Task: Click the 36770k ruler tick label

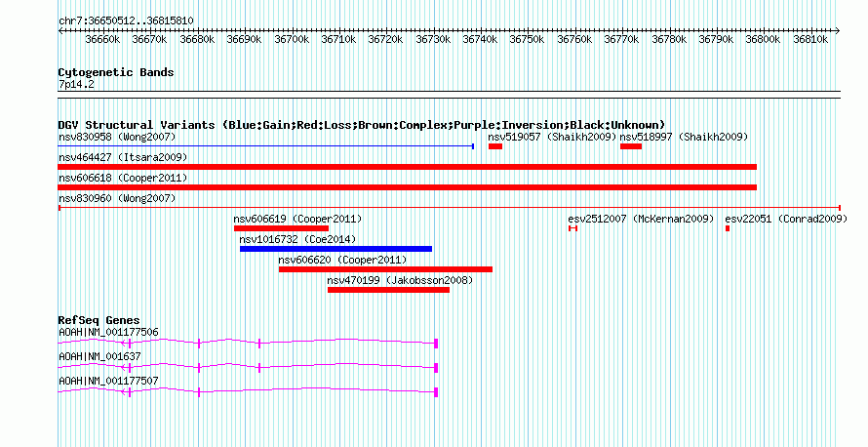Action: pyautogui.click(x=622, y=39)
